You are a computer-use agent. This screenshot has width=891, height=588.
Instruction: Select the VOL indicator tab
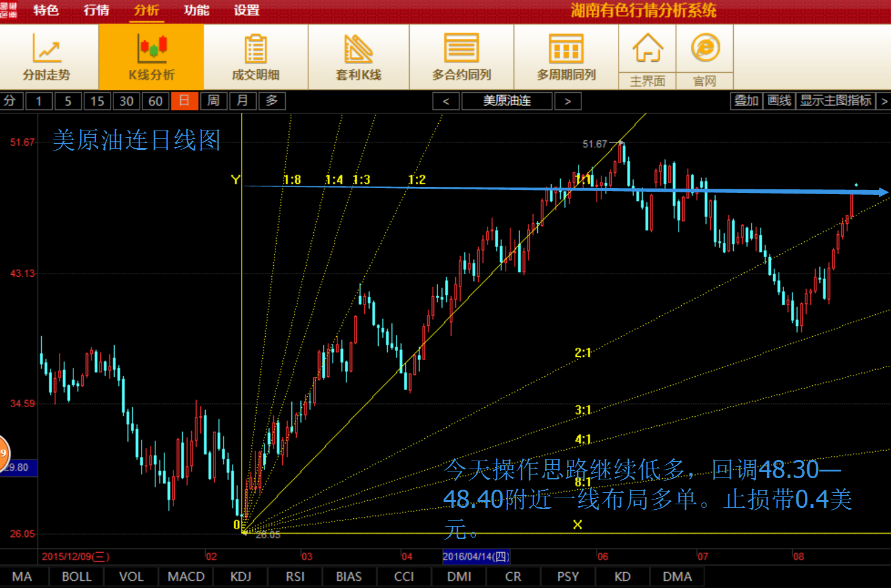coord(131,576)
